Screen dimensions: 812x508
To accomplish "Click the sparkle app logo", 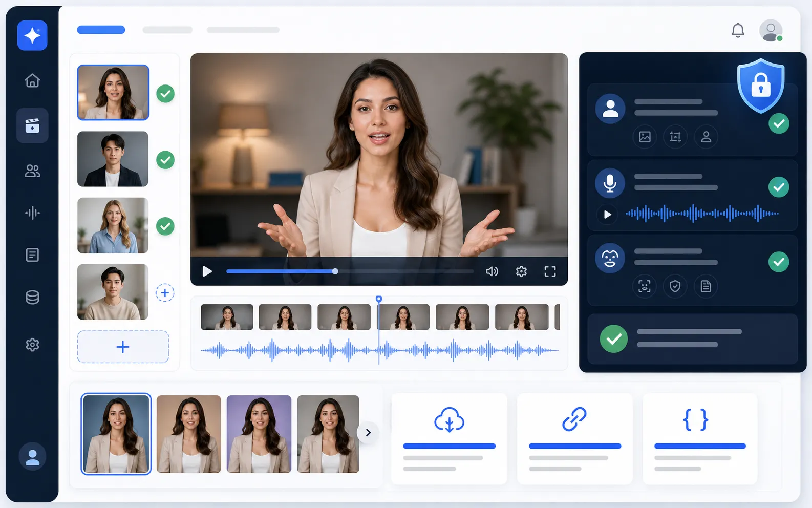I will [32, 35].
